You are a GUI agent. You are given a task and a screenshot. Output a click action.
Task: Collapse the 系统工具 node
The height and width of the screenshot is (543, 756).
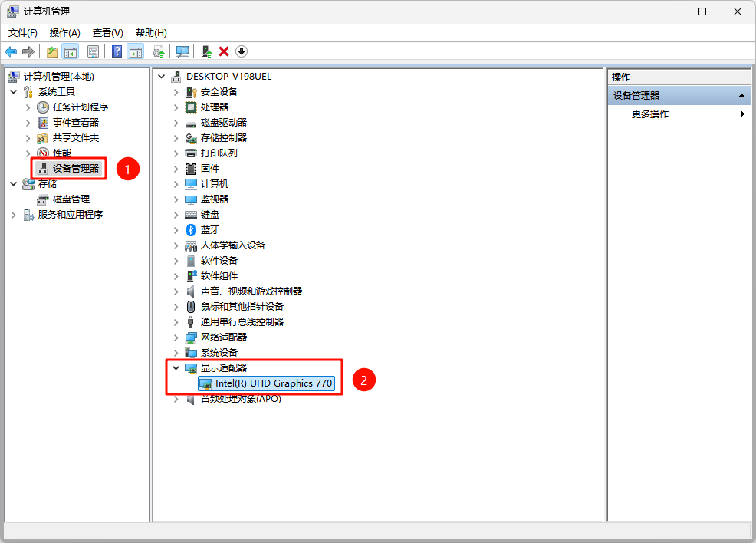(x=14, y=91)
